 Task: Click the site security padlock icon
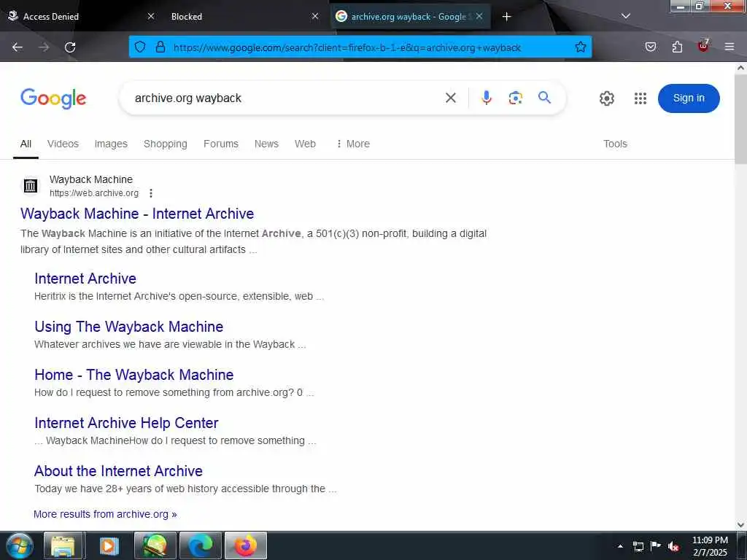point(160,47)
